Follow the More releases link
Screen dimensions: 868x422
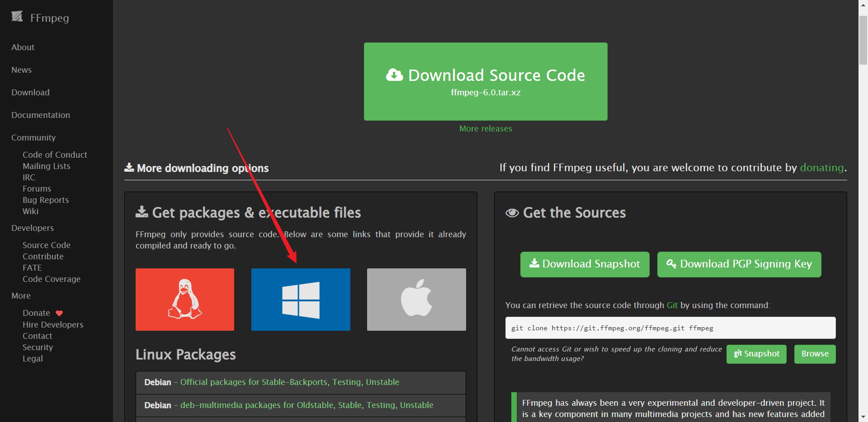(x=486, y=129)
